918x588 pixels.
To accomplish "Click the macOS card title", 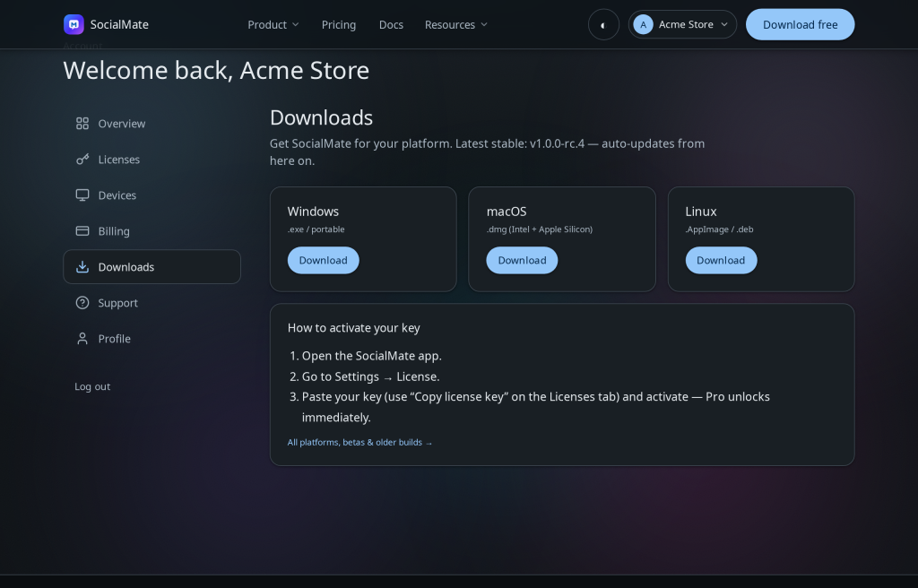I will coord(507,212).
